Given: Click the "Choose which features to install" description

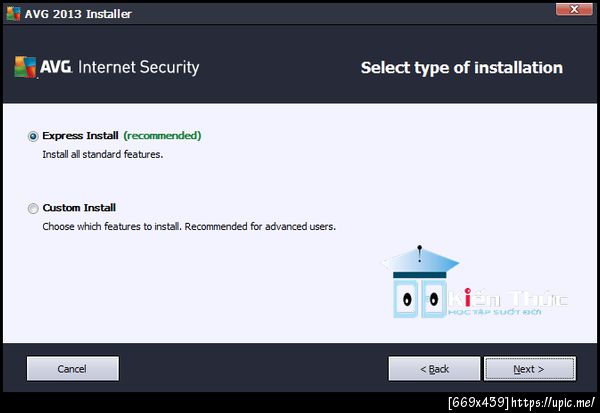Looking at the screenshot, I should [188, 226].
